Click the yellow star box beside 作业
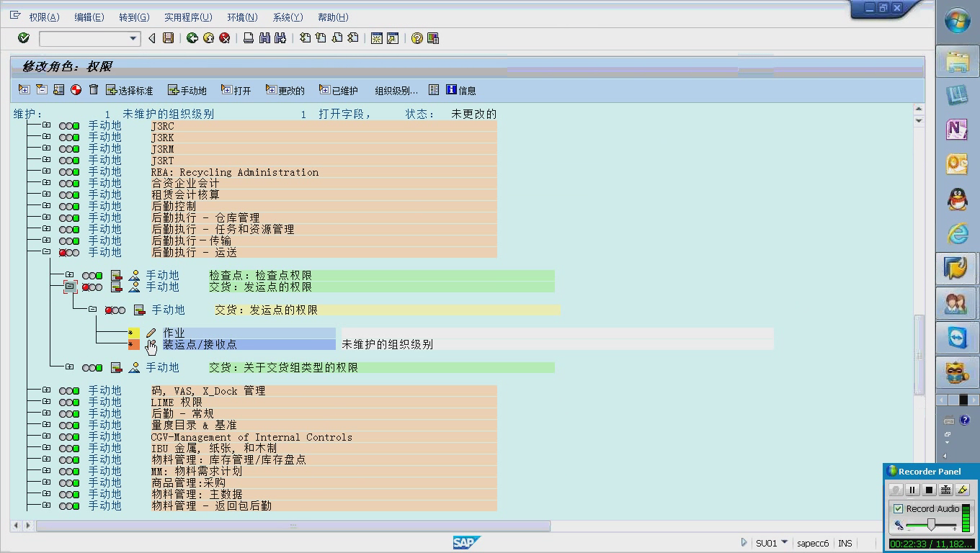This screenshot has height=553, width=980. coord(133,333)
